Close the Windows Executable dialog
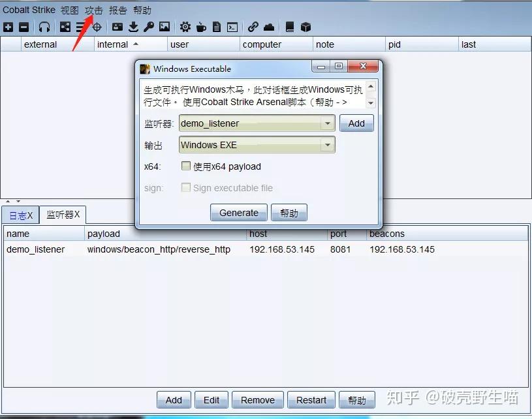The image size is (532, 419). 363,66
